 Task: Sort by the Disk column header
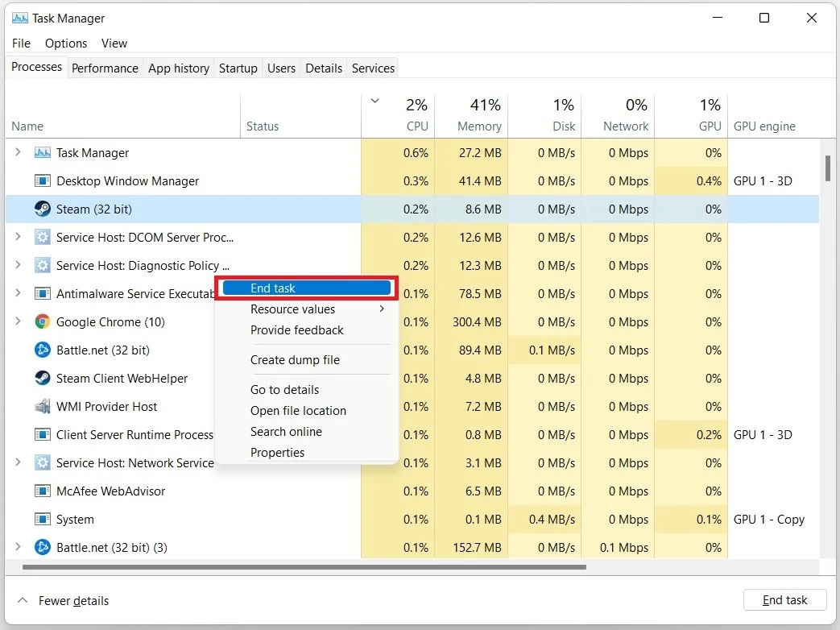pyautogui.click(x=544, y=116)
